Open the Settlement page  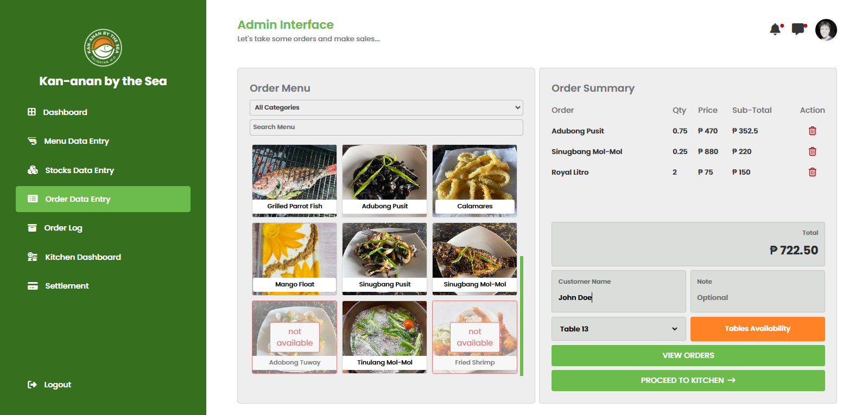point(67,286)
